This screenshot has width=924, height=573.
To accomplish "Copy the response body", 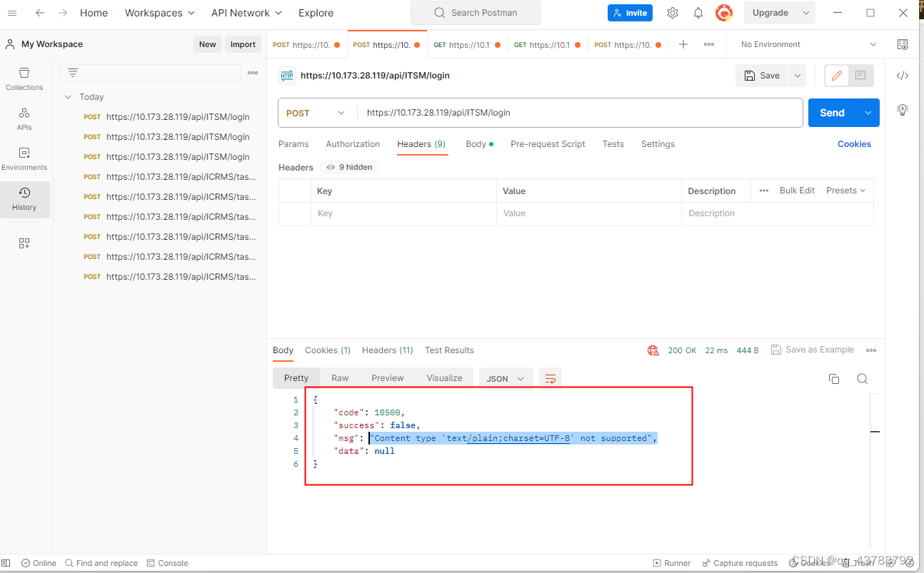I will click(833, 378).
